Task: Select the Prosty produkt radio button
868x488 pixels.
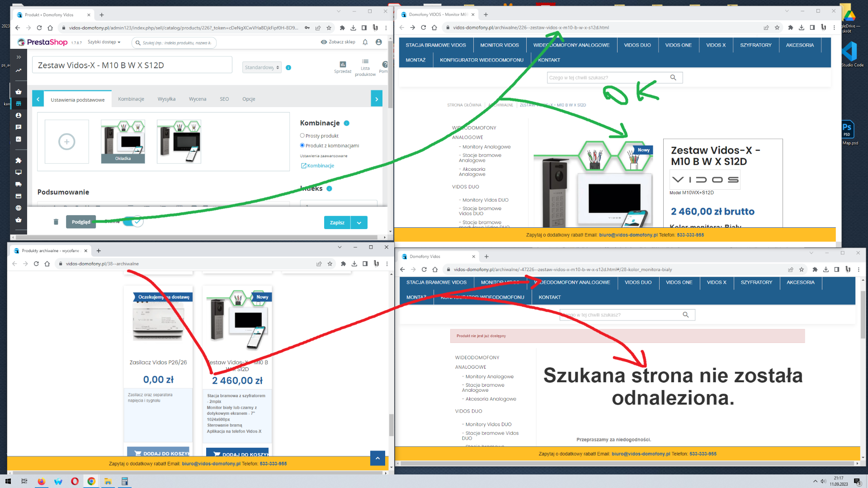Action: [302, 136]
